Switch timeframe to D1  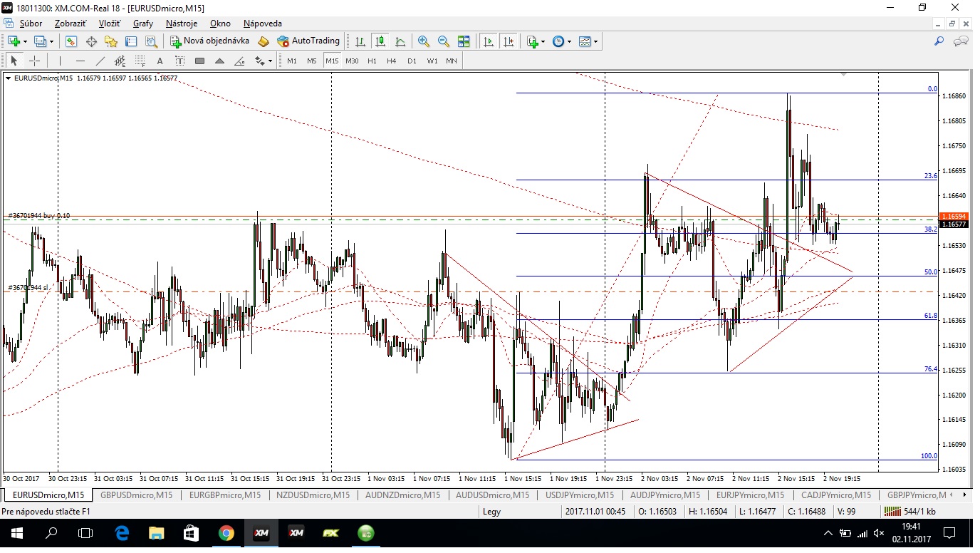coord(412,61)
